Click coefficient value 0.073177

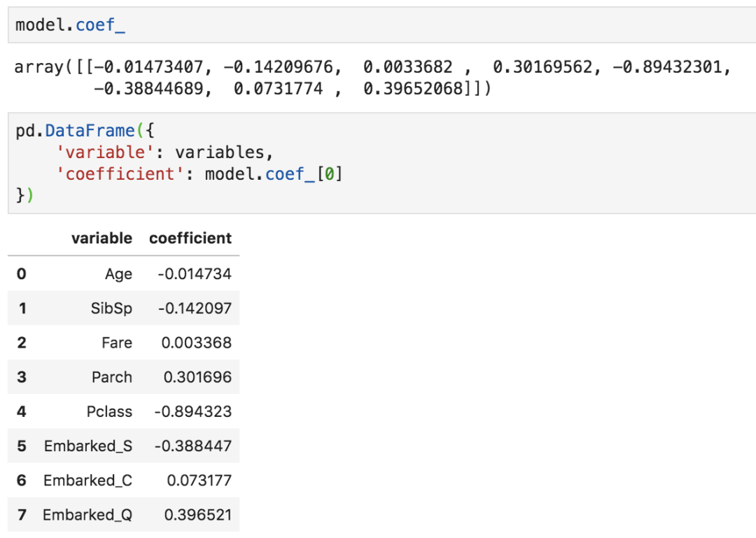coord(199,481)
